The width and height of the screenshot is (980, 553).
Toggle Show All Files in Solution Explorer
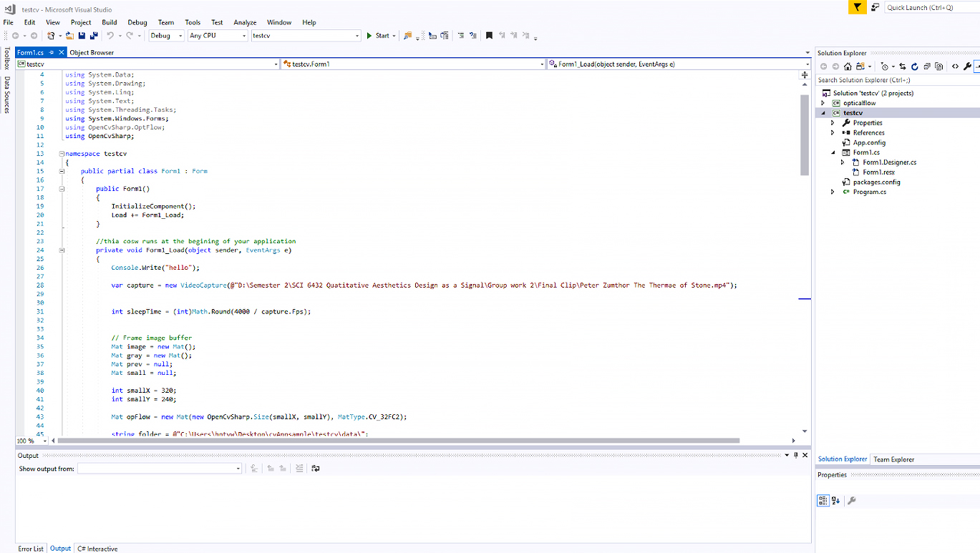click(x=938, y=67)
